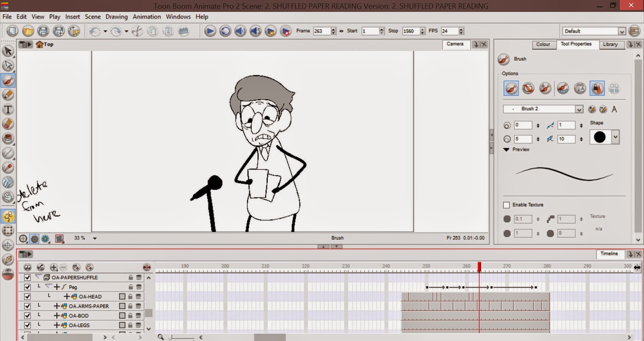Viewport: 644px width, 341px height.
Task: Toggle the lock on OA-HEAD layer
Action: point(130,297)
